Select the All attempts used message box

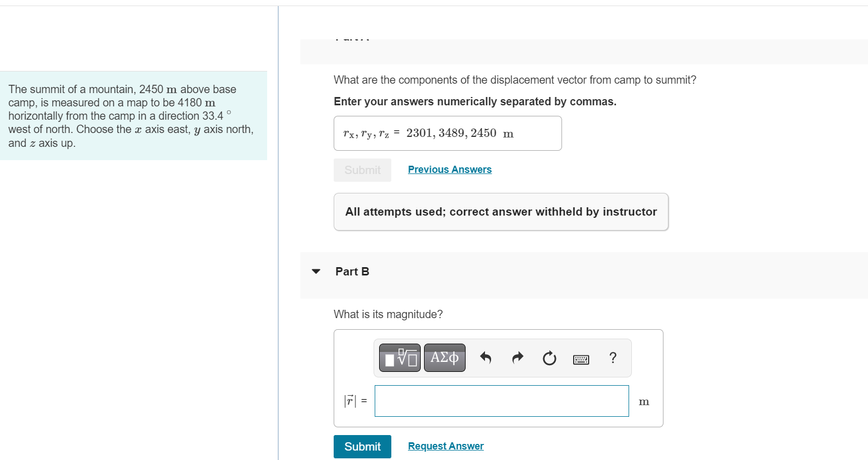(501, 212)
